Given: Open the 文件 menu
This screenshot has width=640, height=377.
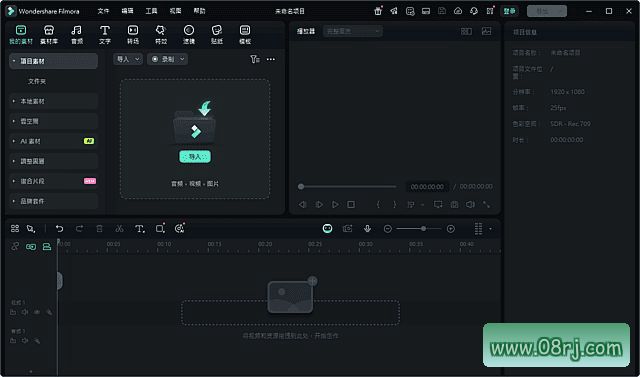Looking at the screenshot, I should tap(103, 11).
